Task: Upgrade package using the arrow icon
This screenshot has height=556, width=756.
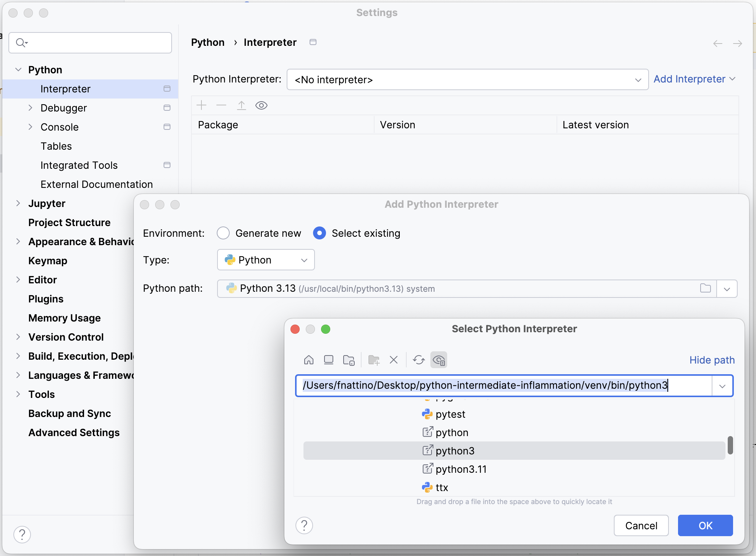Action: [241, 105]
